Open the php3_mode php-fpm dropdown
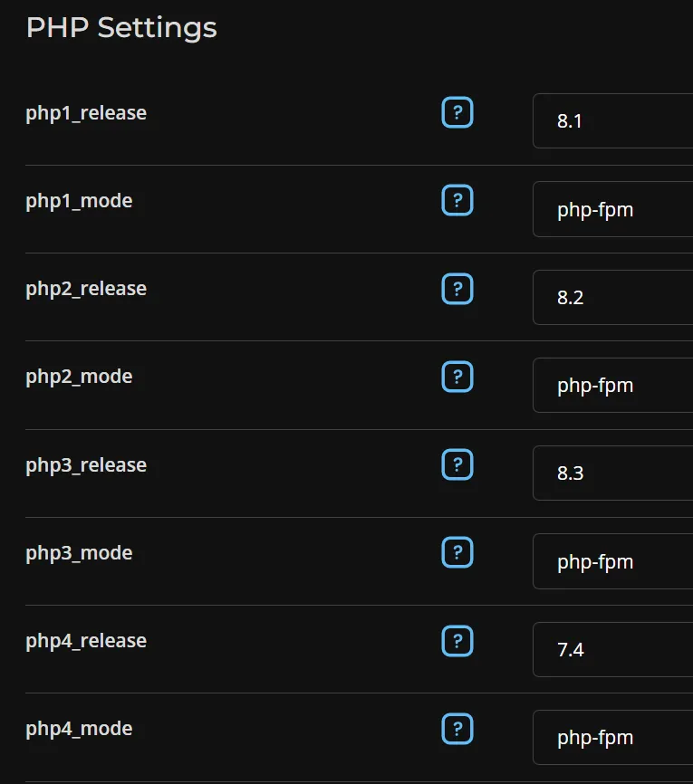 coord(612,561)
